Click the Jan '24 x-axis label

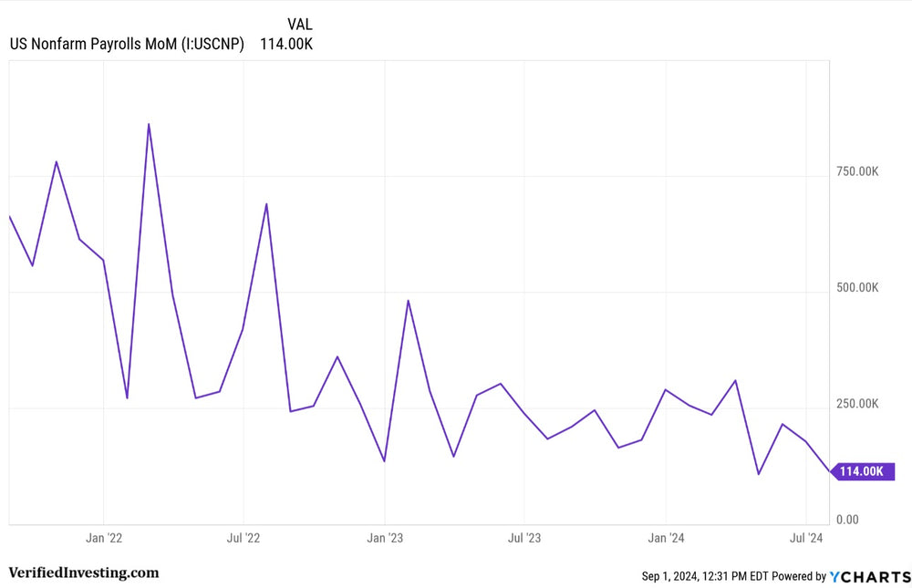point(666,539)
